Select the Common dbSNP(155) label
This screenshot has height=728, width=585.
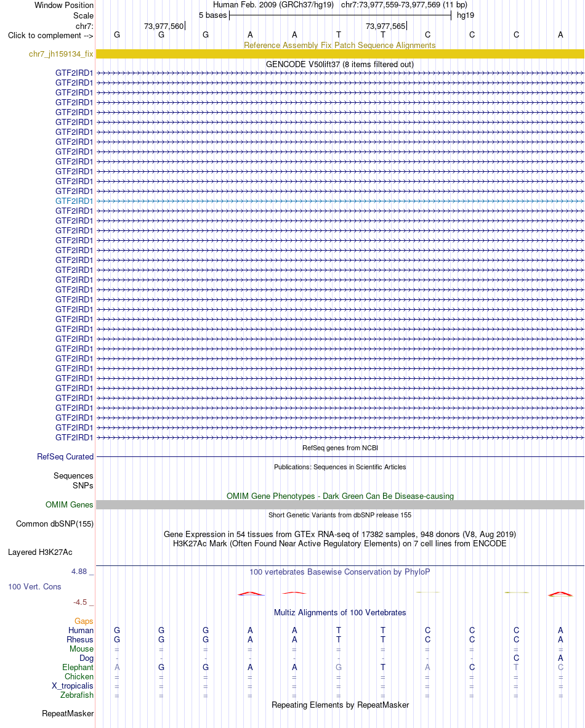55,524
